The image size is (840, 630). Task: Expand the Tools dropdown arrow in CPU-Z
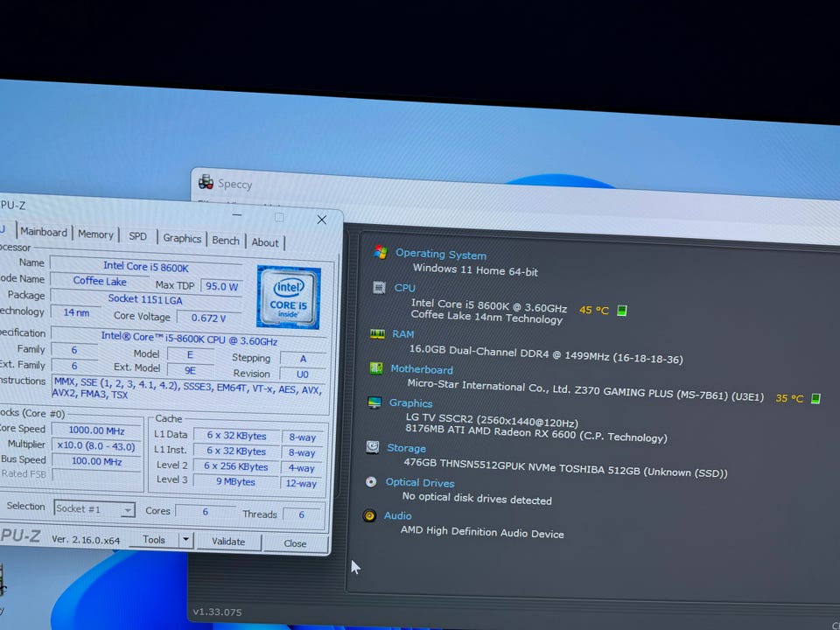(185, 540)
